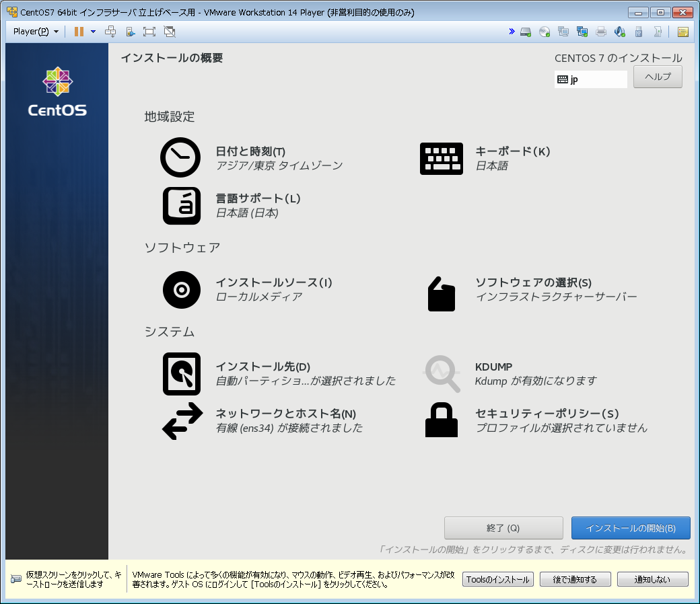The width and height of the screenshot is (700, 604).
Task: Open language support icon
Action: (181, 206)
